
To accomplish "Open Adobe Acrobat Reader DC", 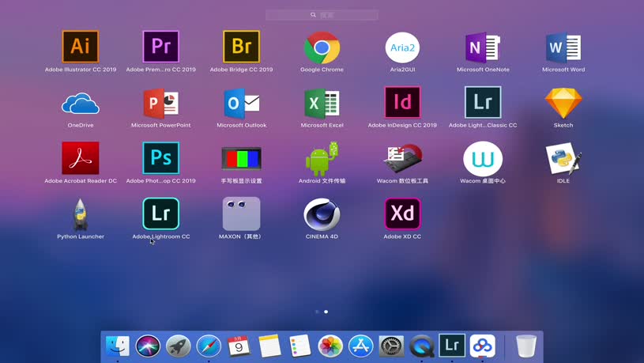I will click(x=81, y=158).
